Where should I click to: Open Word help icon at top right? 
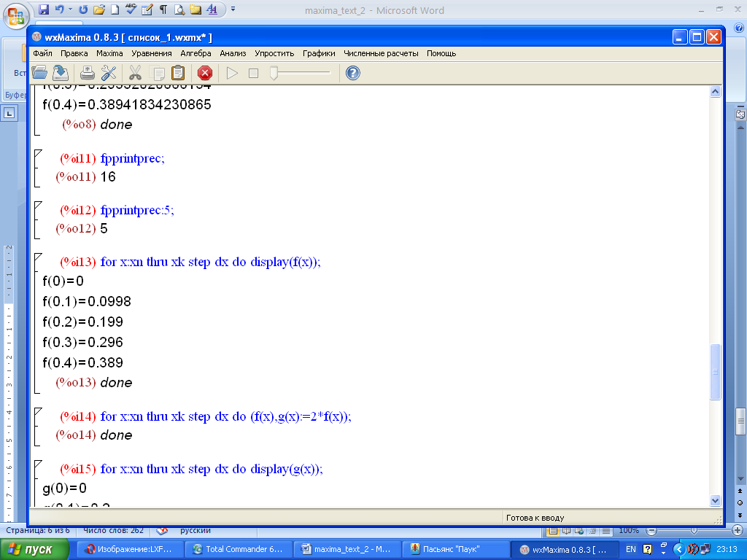point(739,28)
